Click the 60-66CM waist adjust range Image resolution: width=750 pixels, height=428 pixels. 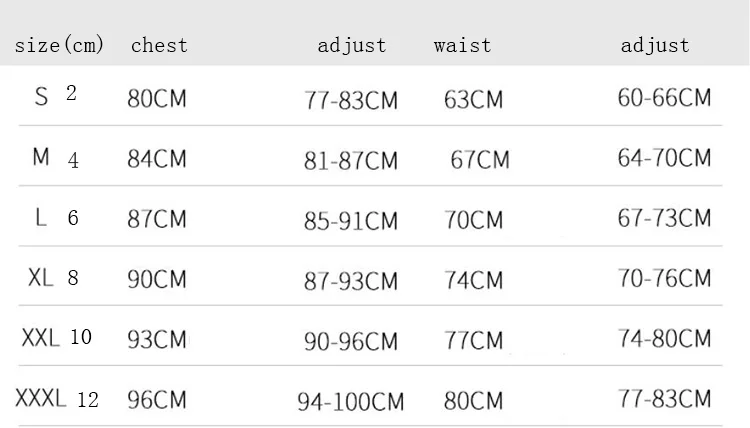pyautogui.click(x=664, y=98)
